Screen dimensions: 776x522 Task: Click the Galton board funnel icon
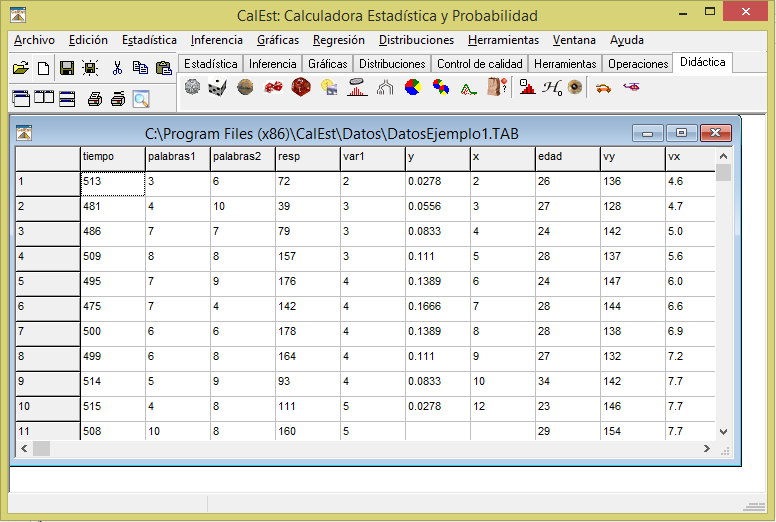(x=385, y=88)
